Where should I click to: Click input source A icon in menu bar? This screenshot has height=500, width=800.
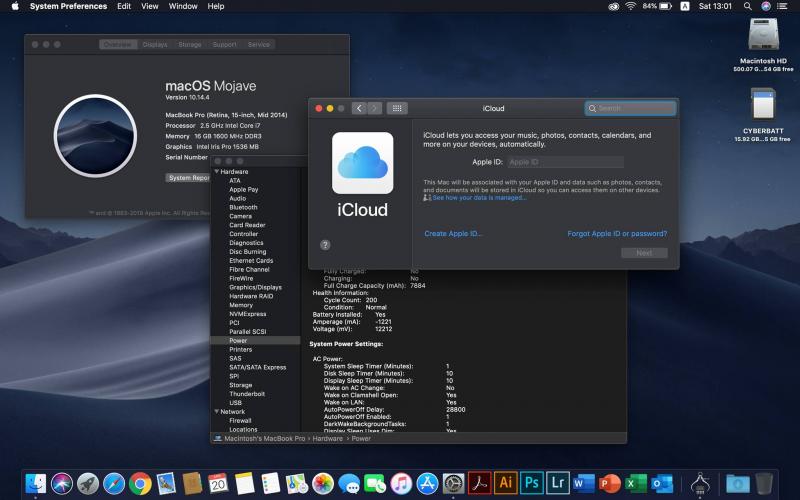pos(685,6)
